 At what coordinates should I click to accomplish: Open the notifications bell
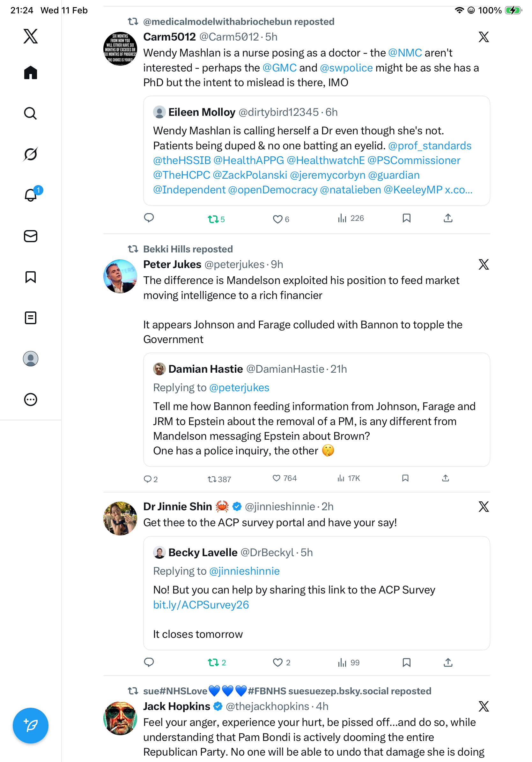[31, 195]
